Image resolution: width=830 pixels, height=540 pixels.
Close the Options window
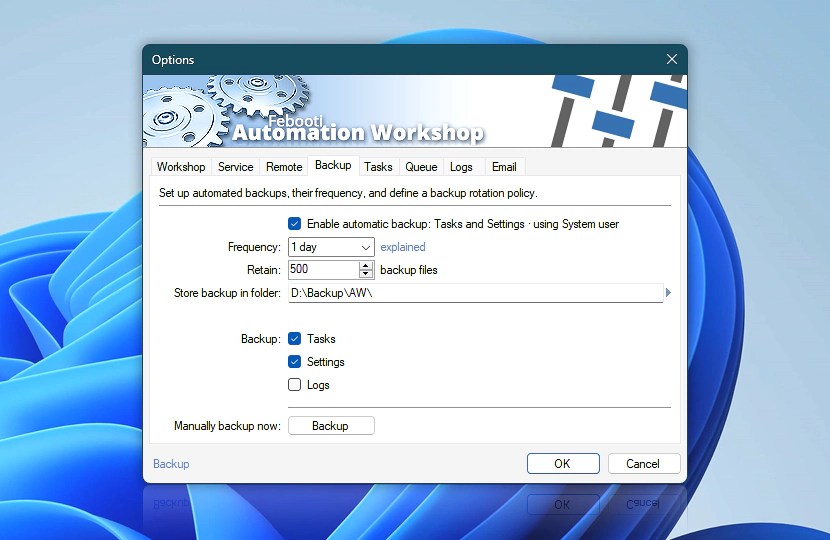(x=672, y=59)
